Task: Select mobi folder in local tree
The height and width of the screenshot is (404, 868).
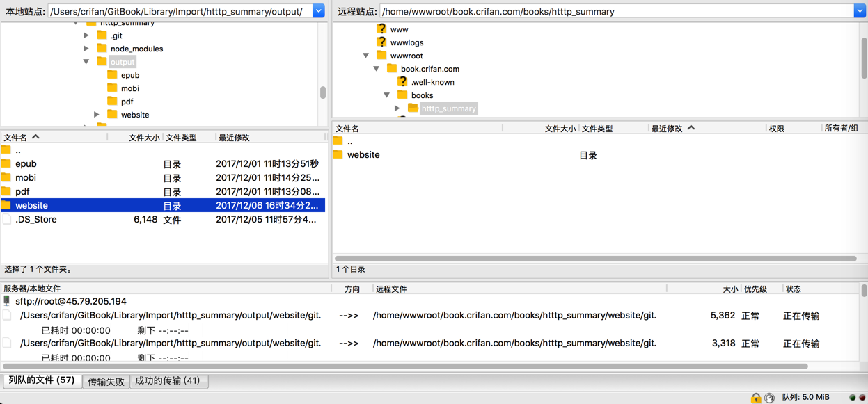Action: 130,88
